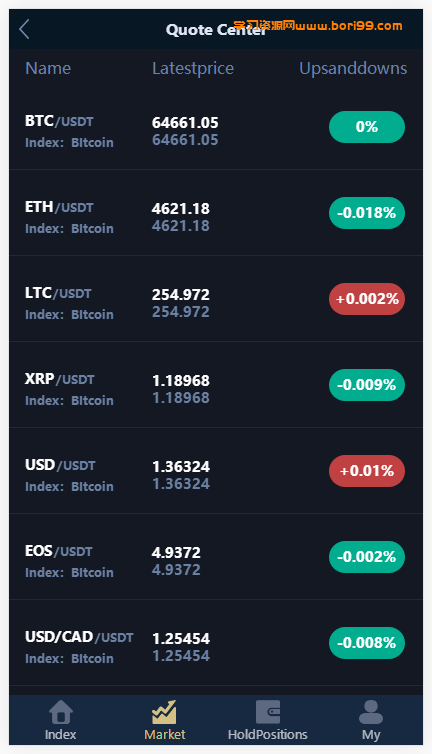Click the -0.018% badge for ETH

click(x=367, y=213)
